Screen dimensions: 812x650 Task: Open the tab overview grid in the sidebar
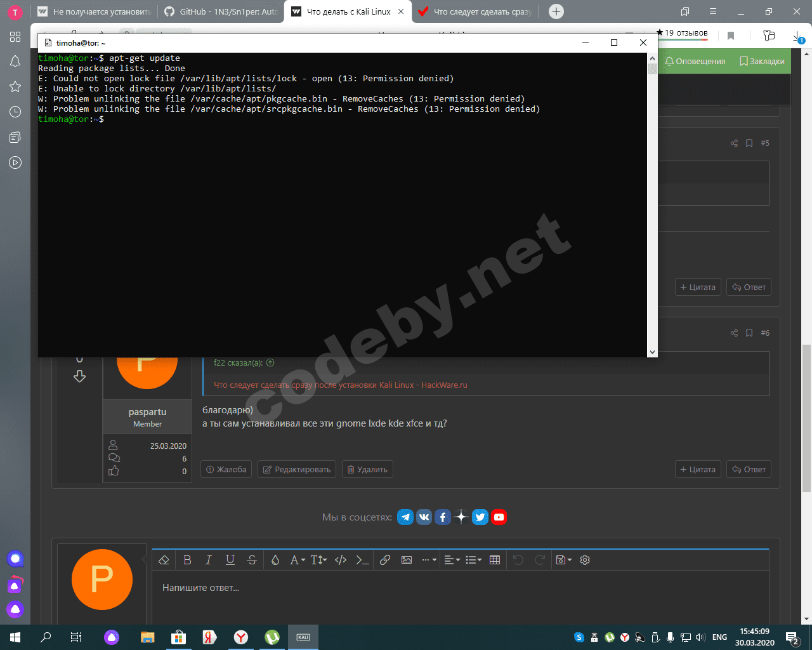(x=15, y=37)
